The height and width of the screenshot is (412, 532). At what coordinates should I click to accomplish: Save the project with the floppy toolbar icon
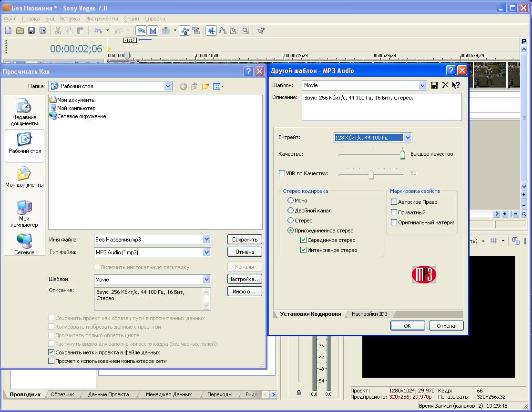pos(31,30)
